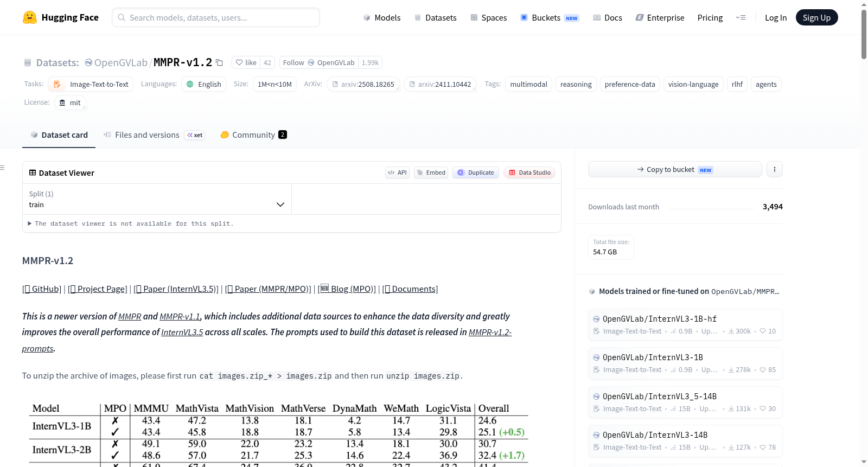Click the benchmark results table image
The height and width of the screenshot is (467, 868).
(278, 434)
